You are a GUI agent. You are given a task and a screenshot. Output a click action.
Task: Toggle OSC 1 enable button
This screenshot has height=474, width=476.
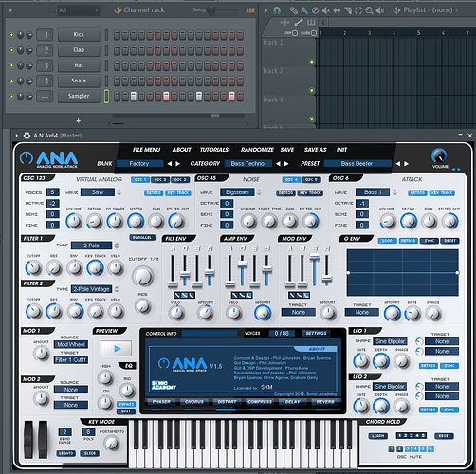tap(140, 180)
